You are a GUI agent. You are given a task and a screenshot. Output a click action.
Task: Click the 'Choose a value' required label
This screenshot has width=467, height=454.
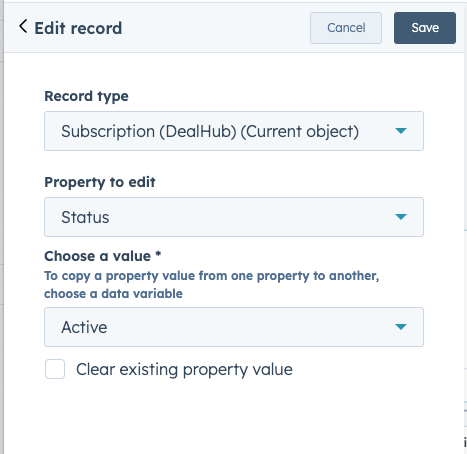[98, 256]
